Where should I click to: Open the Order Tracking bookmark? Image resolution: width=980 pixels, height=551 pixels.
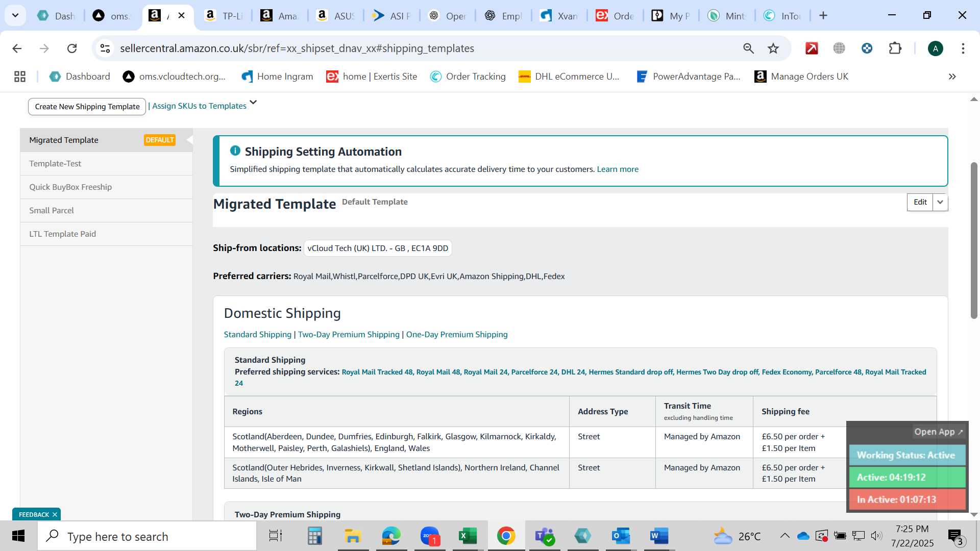468,77
